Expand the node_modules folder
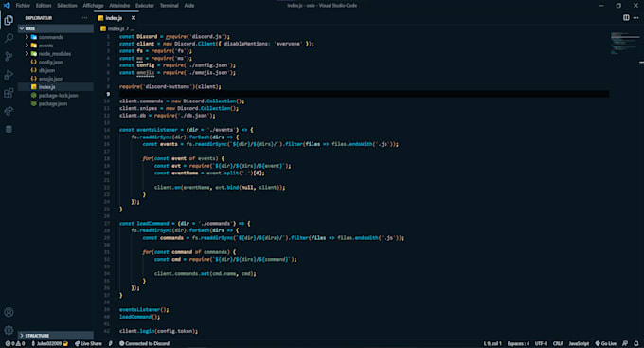Image resolution: width=644 pixels, height=348 pixels. [56, 53]
